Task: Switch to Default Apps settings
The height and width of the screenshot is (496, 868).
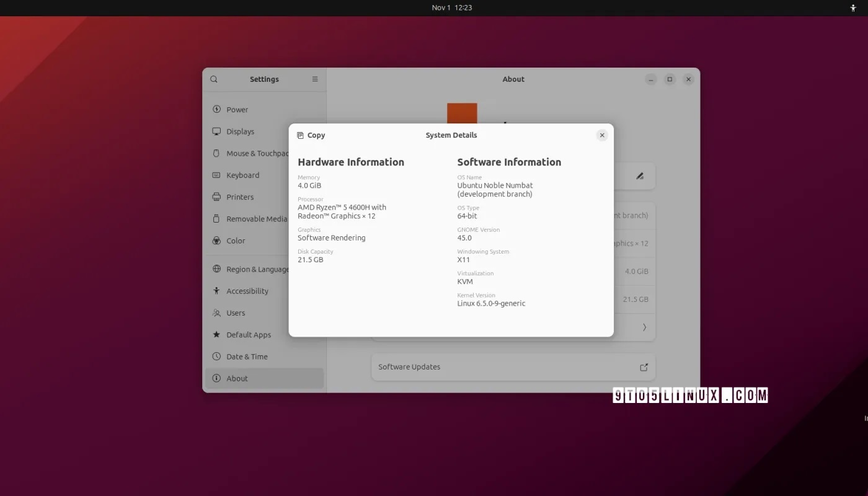Action: click(264, 335)
